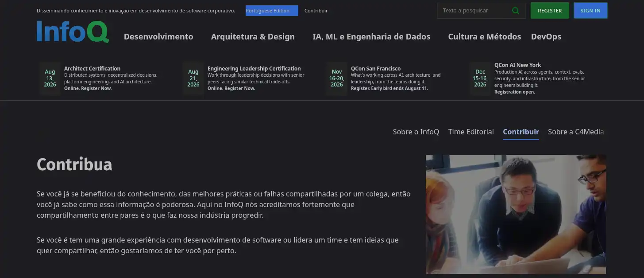Open the Engineering Leadership Certification event title
Image resolution: width=644 pixels, height=278 pixels.
[x=254, y=68]
